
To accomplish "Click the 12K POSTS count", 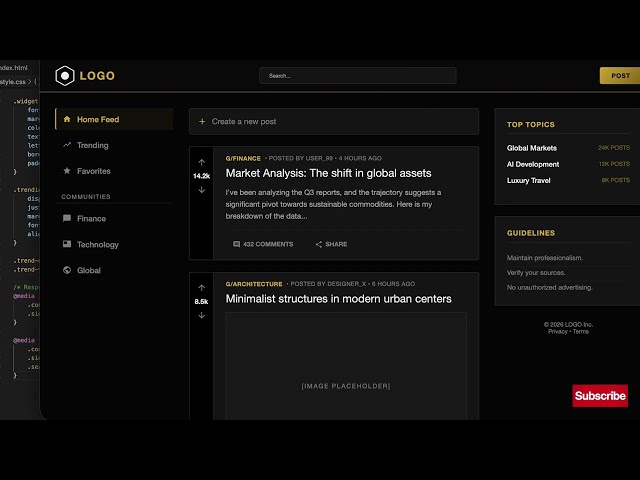I will (614, 164).
